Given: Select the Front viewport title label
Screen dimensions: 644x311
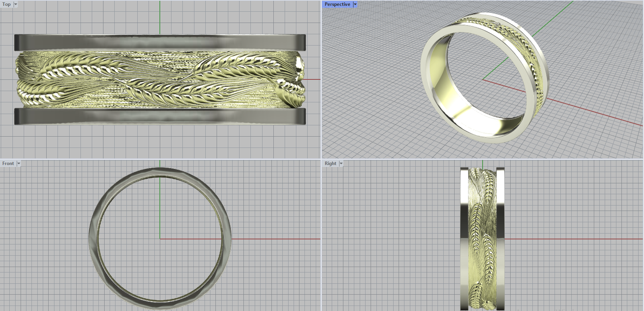Looking at the screenshot, I should click(x=8, y=164).
